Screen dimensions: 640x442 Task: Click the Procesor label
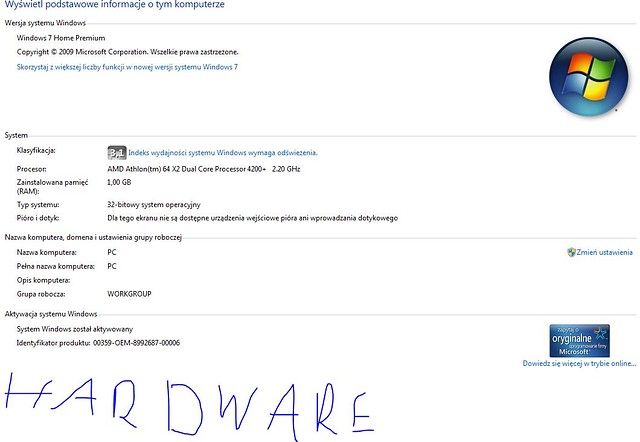click(31, 169)
